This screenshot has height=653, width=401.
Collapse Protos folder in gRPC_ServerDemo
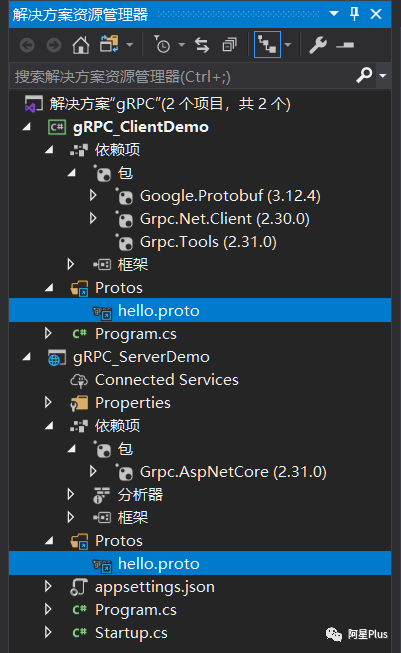click(x=49, y=540)
